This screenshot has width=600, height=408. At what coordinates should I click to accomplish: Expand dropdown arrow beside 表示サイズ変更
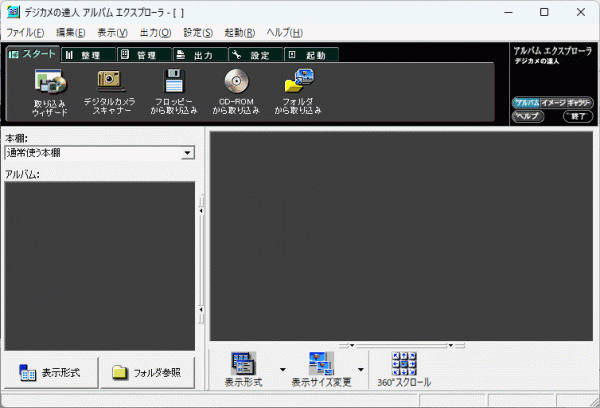pos(361,370)
